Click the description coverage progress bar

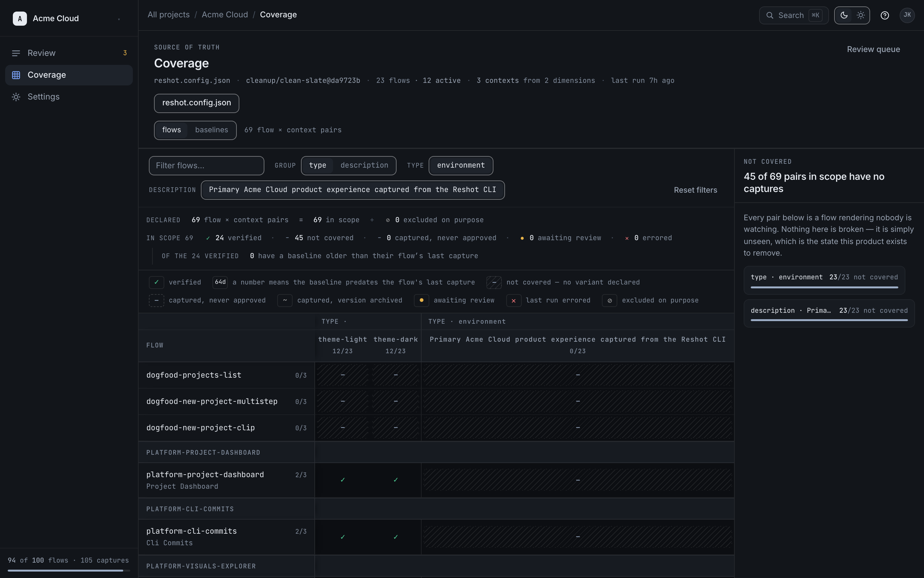point(829,320)
